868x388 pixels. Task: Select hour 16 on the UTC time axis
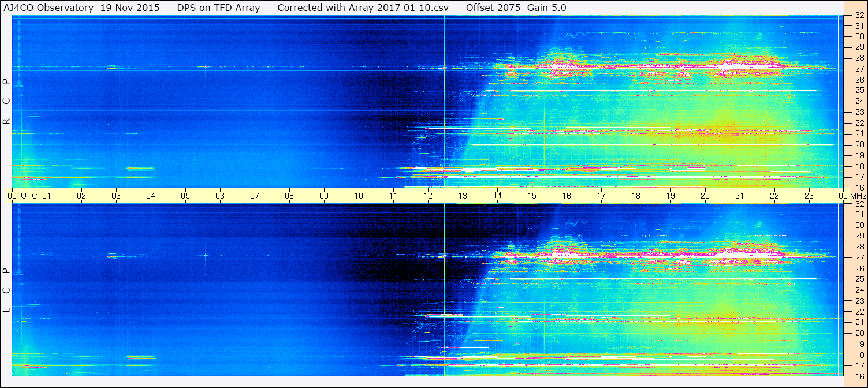tap(567, 196)
